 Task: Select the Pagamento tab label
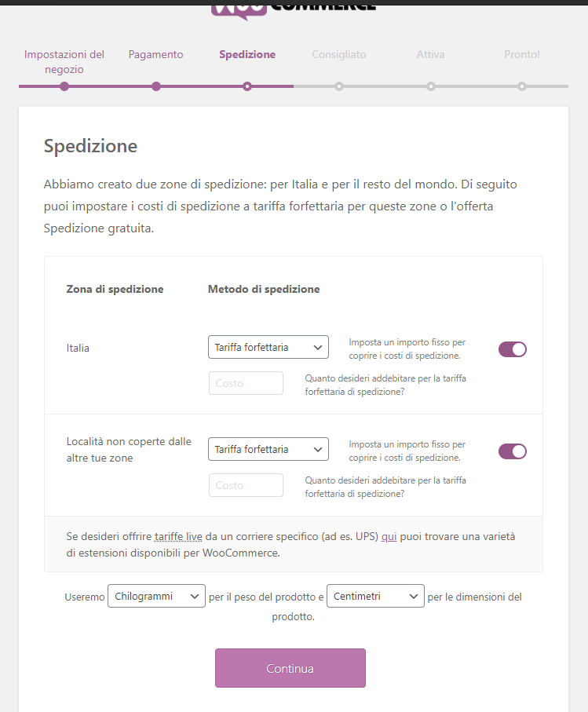tap(155, 54)
